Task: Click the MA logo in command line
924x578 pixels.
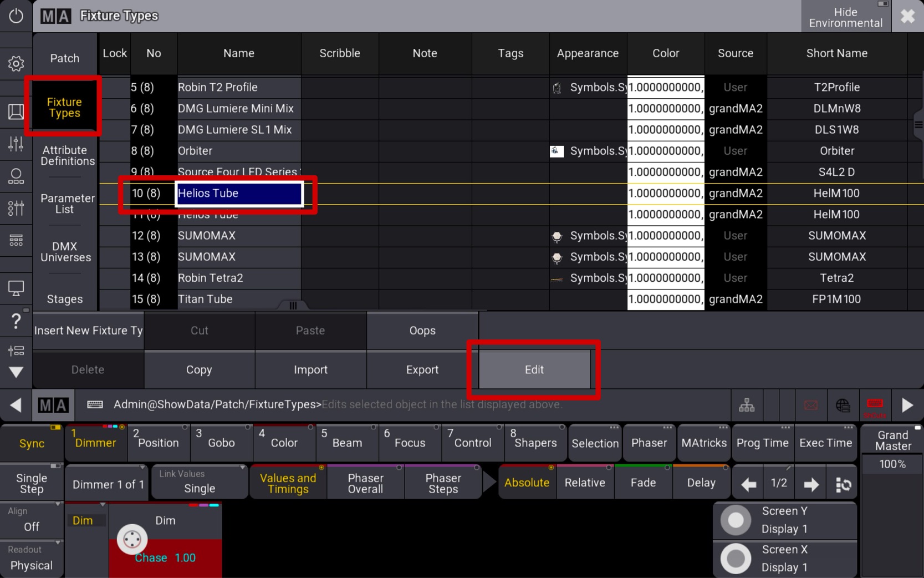Action: point(53,405)
